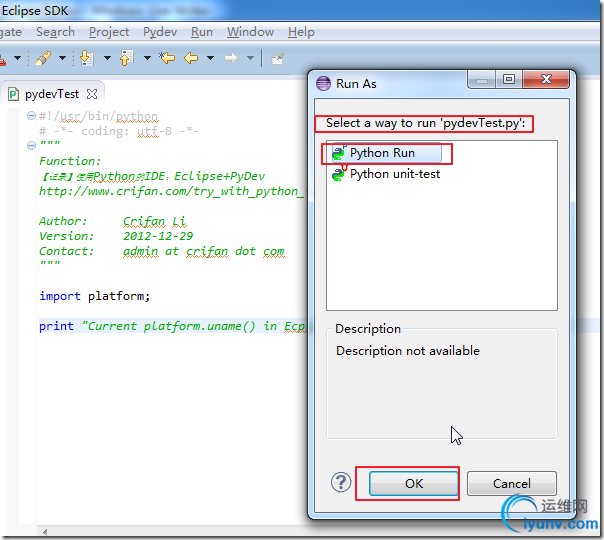Click the pin editor toolbar icon
This screenshot has height=540, width=604.
pyautogui.click(x=277, y=59)
